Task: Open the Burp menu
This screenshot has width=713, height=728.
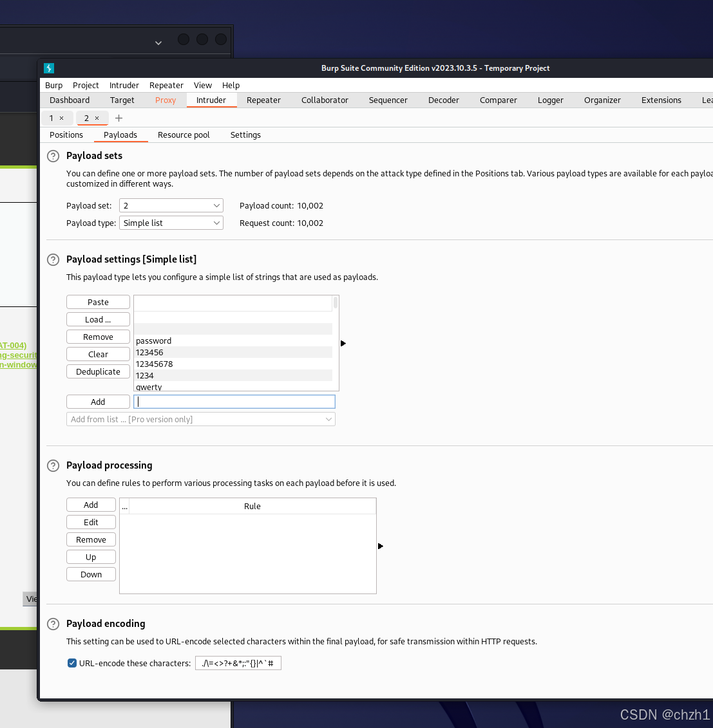Action: click(x=54, y=86)
